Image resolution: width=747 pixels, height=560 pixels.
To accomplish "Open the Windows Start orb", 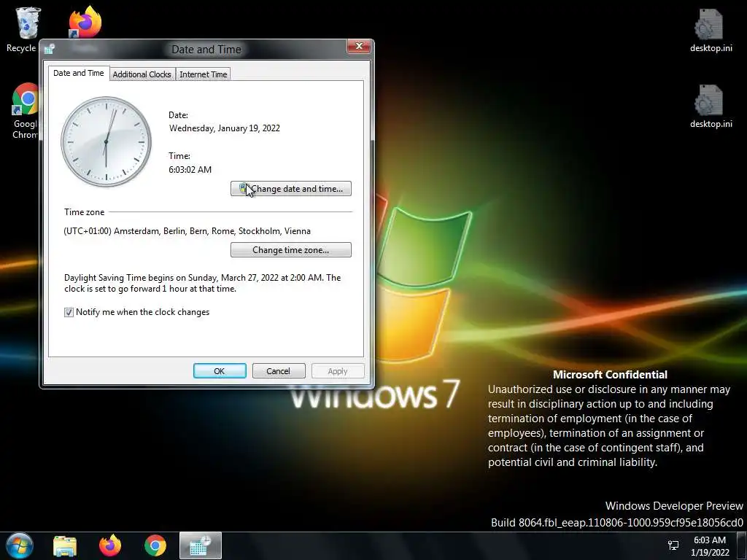I will pos(20,545).
